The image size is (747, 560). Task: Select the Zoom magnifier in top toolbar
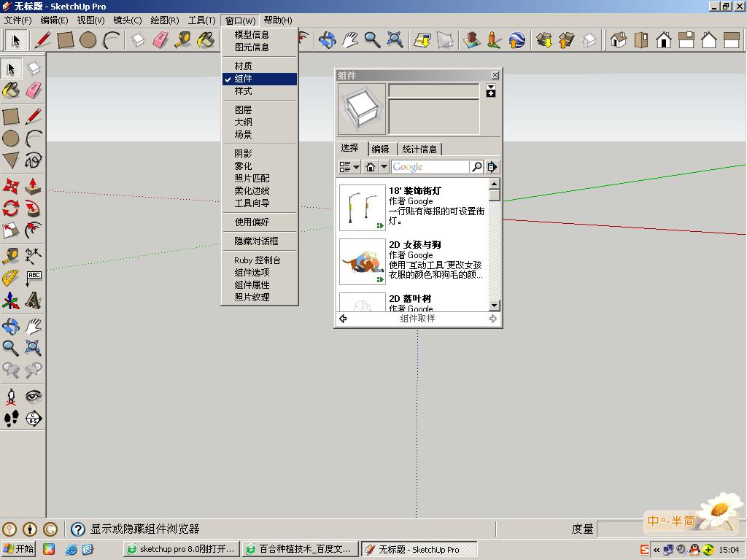(x=372, y=40)
